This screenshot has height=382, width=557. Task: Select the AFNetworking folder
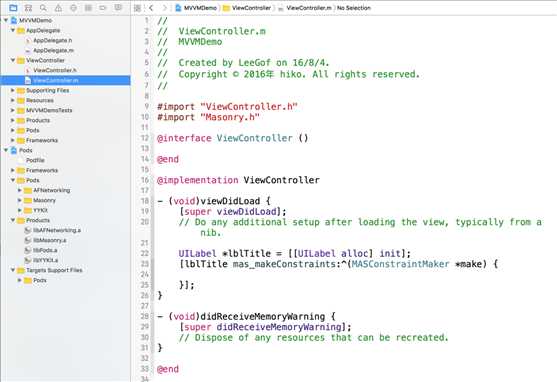click(x=52, y=190)
